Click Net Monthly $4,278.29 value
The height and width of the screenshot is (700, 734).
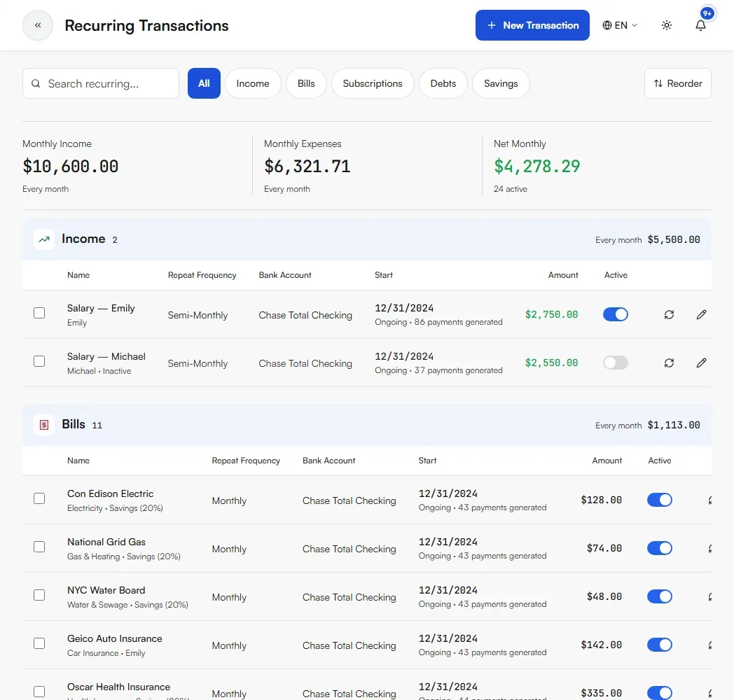point(537,166)
